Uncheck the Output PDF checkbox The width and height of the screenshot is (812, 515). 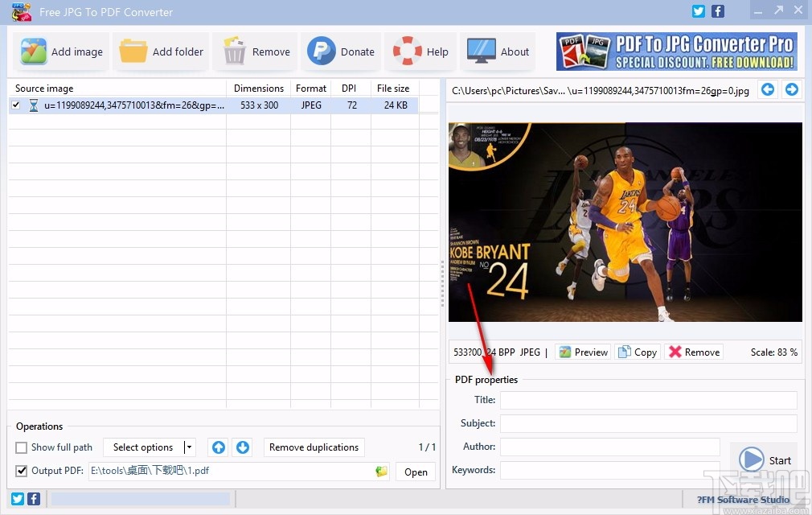[x=20, y=471]
